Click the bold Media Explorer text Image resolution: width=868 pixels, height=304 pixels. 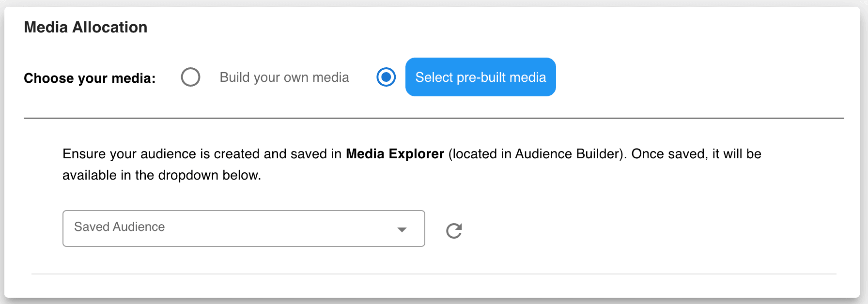[x=395, y=154]
